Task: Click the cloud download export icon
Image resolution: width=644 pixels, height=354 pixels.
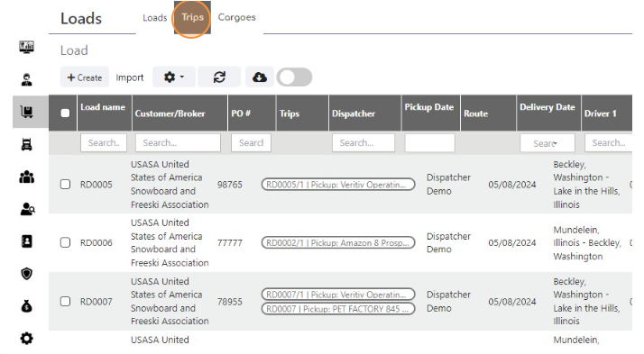Action: pos(260,77)
